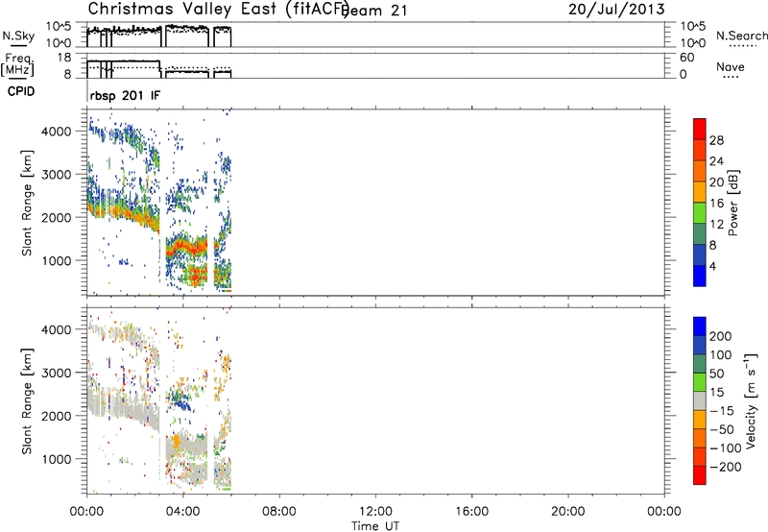Click the '28' power scale value

tap(716, 140)
